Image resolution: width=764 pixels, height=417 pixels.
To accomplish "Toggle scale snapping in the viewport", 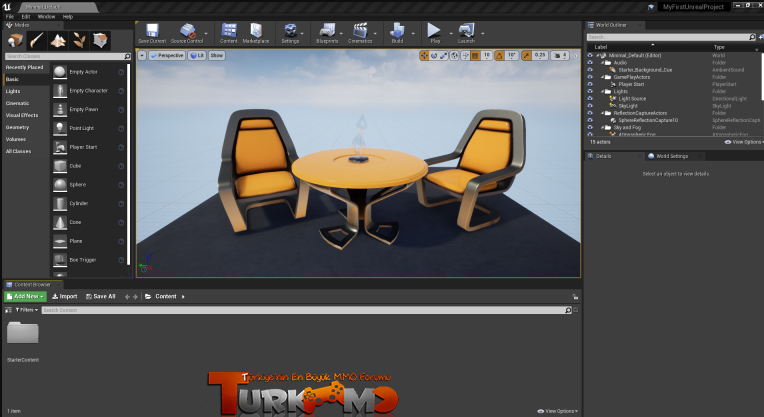I will tap(526, 56).
